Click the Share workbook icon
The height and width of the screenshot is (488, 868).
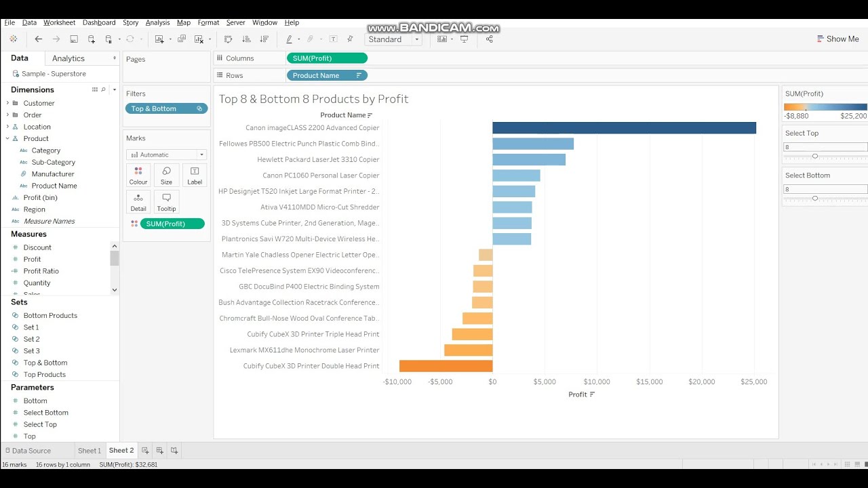(490, 39)
